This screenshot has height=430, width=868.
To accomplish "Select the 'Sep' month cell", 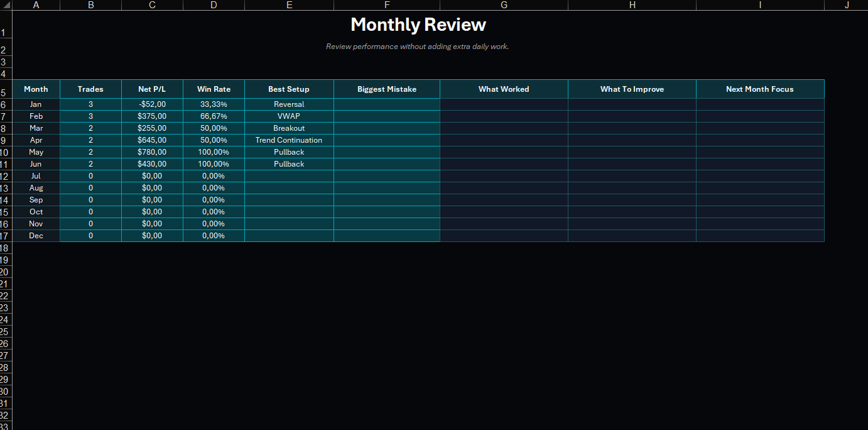I will point(36,200).
